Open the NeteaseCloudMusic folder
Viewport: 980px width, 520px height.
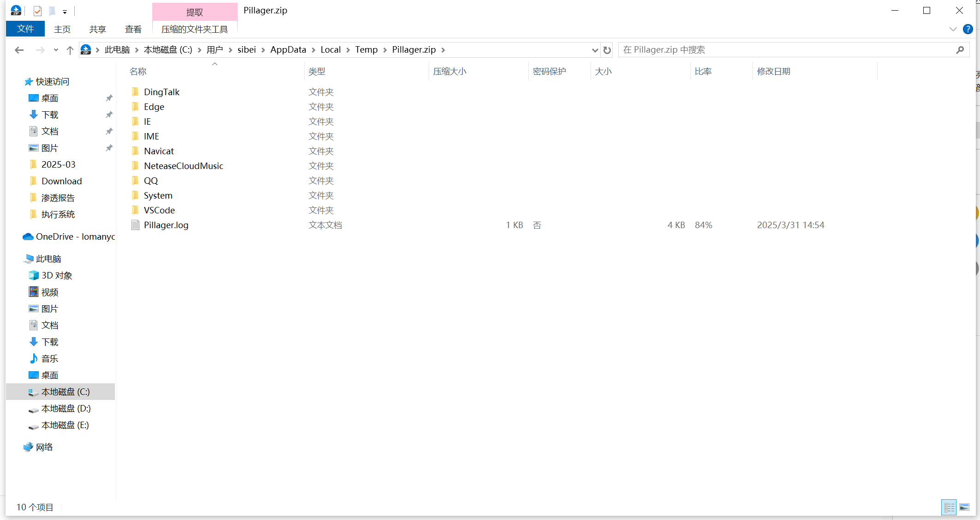click(x=183, y=166)
